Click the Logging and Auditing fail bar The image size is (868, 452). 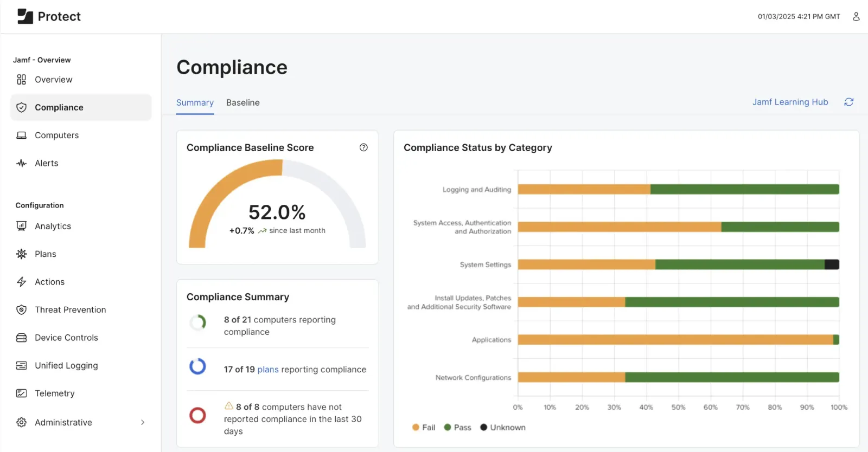coord(584,189)
